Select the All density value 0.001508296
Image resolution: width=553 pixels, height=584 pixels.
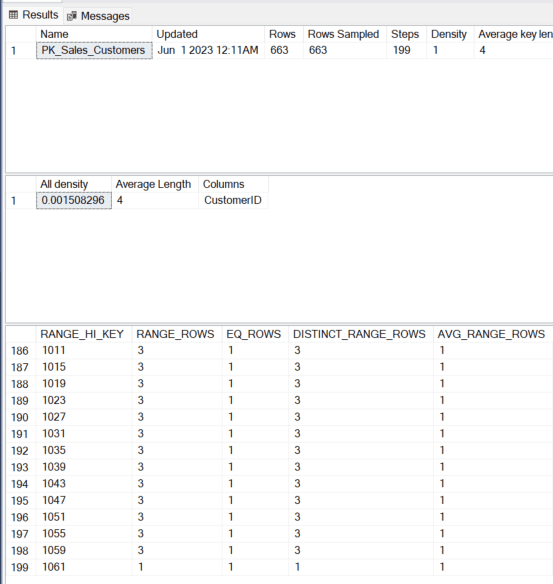(x=74, y=200)
